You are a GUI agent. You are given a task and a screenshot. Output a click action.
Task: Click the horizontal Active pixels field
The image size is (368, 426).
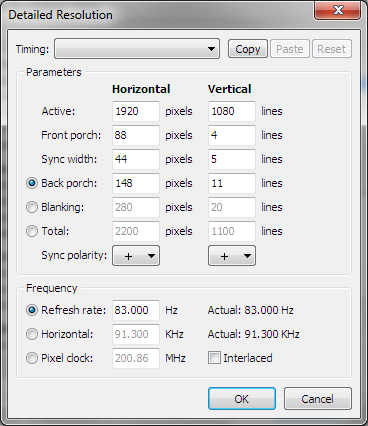click(136, 111)
